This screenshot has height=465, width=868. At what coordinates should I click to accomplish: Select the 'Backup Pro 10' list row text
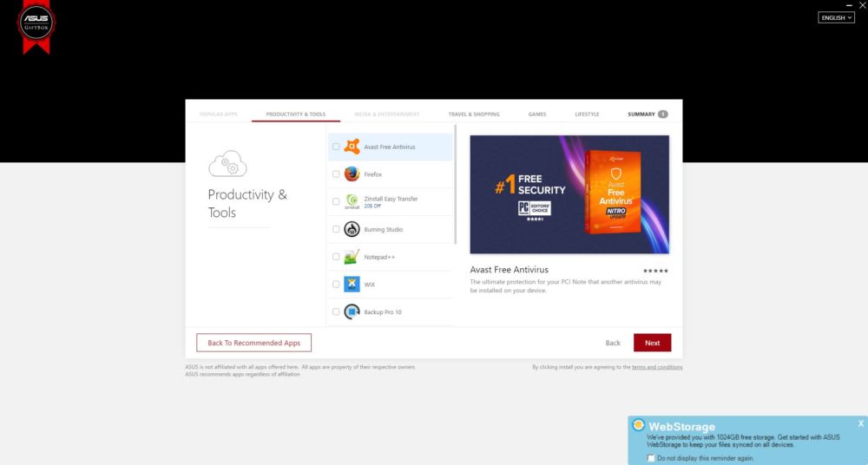(x=383, y=312)
